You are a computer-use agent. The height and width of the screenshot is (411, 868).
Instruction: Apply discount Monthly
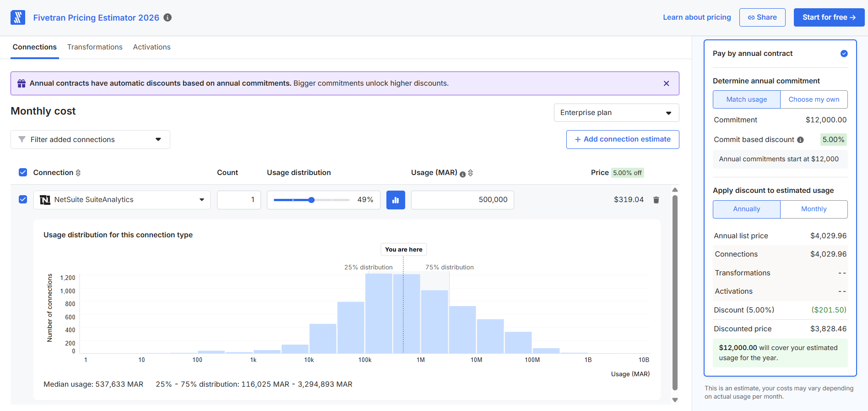click(814, 209)
